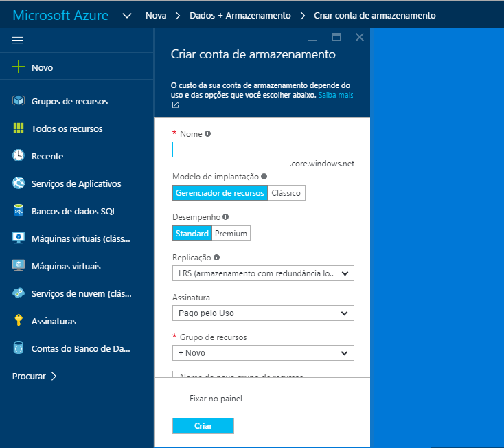
Task: Open Recente clock icon
Action: (x=19, y=156)
